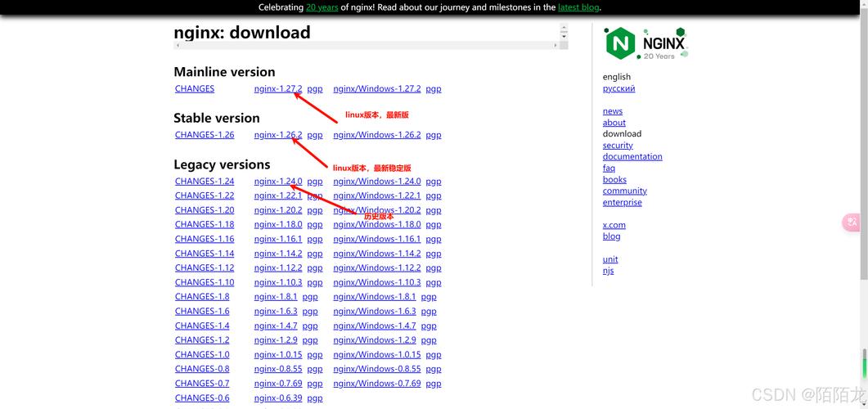868x409 pixels.
Task: Open CHANGES-1.24 link
Action: click(205, 181)
